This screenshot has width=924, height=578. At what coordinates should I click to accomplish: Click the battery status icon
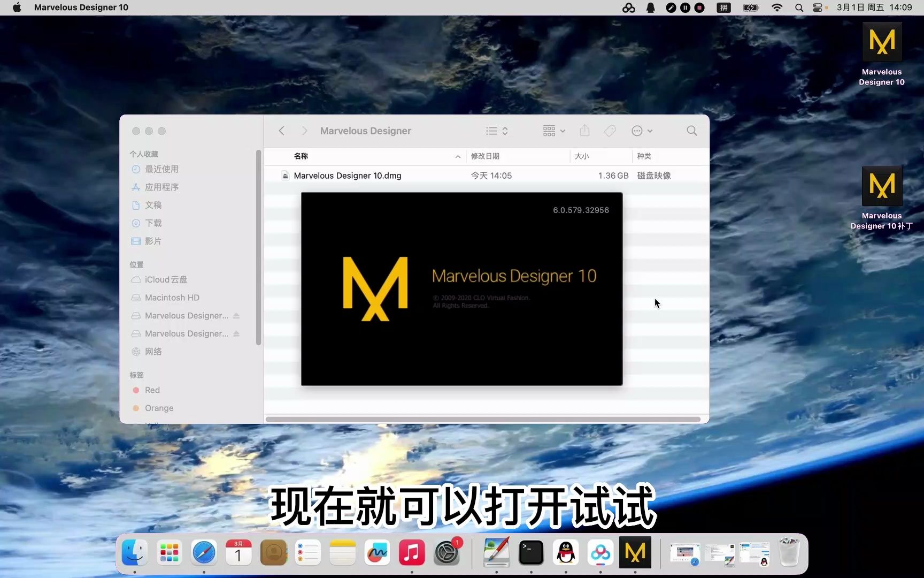[751, 7]
